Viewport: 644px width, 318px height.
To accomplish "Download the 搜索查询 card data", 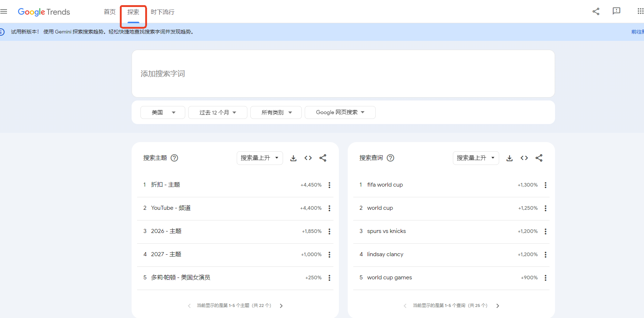I will [509, 158].
